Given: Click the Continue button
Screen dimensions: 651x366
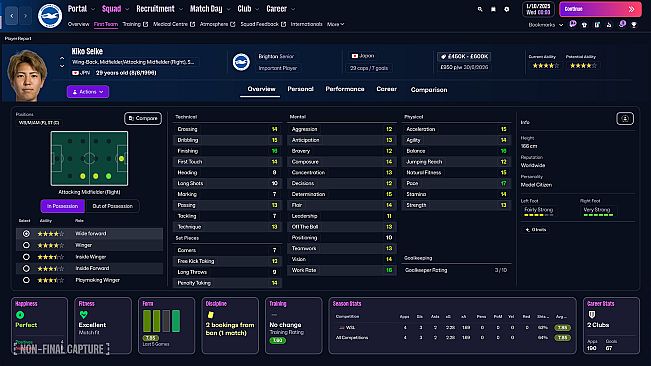Looking at the screenshot, I should tap(600, 9).
